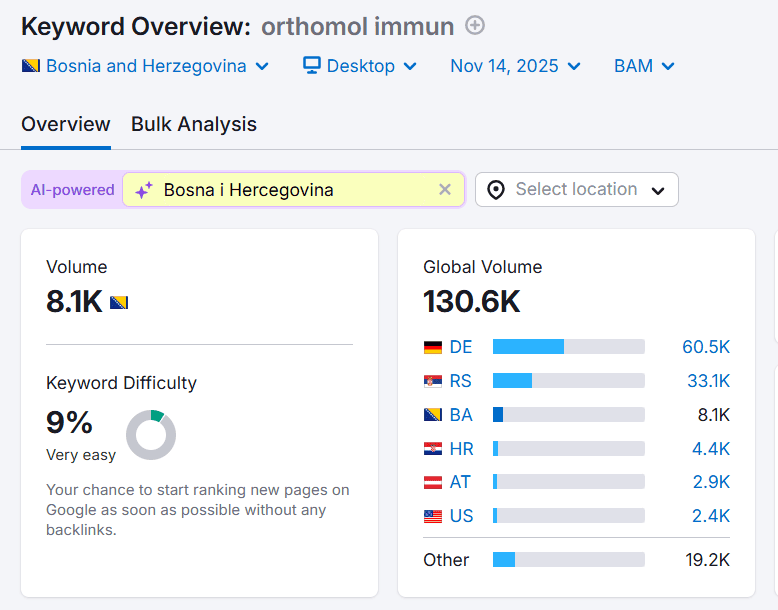Click the German flag in Global Volume
Screen dimensions: 778x610
(x=433, y=347)
